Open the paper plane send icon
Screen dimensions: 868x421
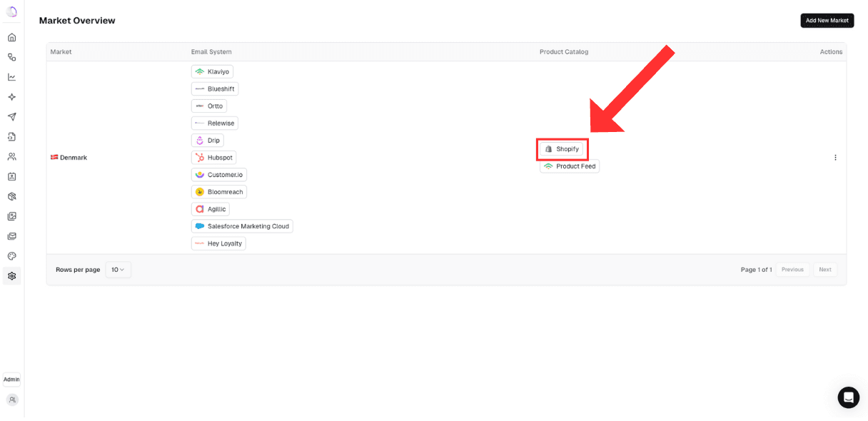click(11, 117)
